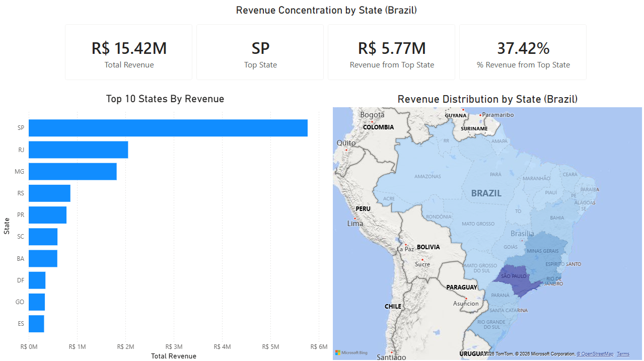Image resolution: width=644 pixels, height=361 pixels.
Task: Click the MG axis label
Action: (x=20, y=172)
